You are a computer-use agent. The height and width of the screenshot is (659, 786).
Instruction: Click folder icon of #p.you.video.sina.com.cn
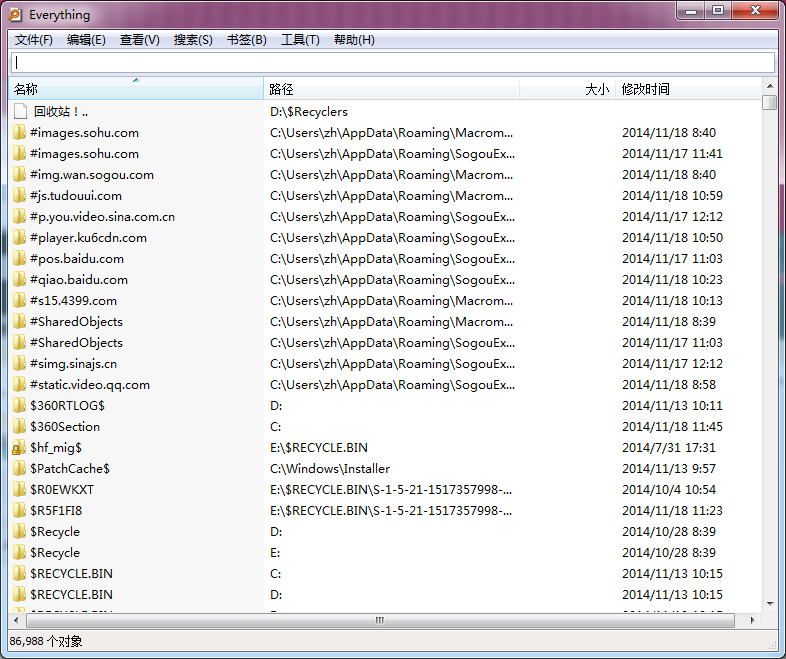pyautogui.click(x=19, y=216)
